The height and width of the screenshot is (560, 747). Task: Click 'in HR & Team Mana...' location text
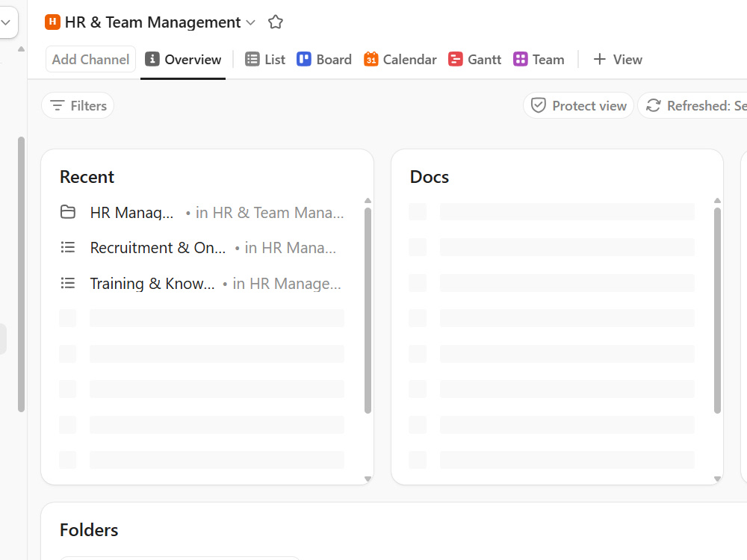tap(270, 212)
